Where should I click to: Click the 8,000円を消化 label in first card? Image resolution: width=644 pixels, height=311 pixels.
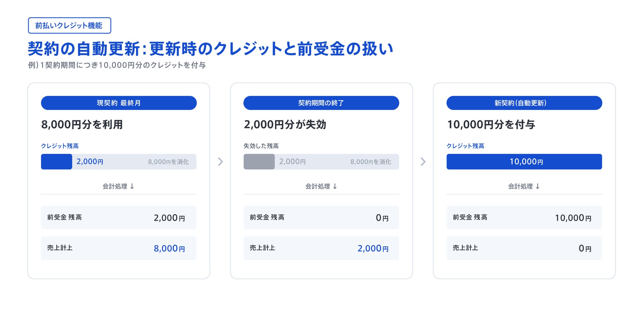[x=168, y=162]
